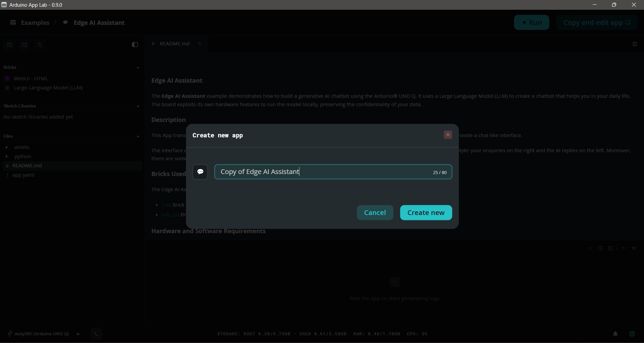Collapse the Bricks section
644x343 pixels.
coord(138,68)
